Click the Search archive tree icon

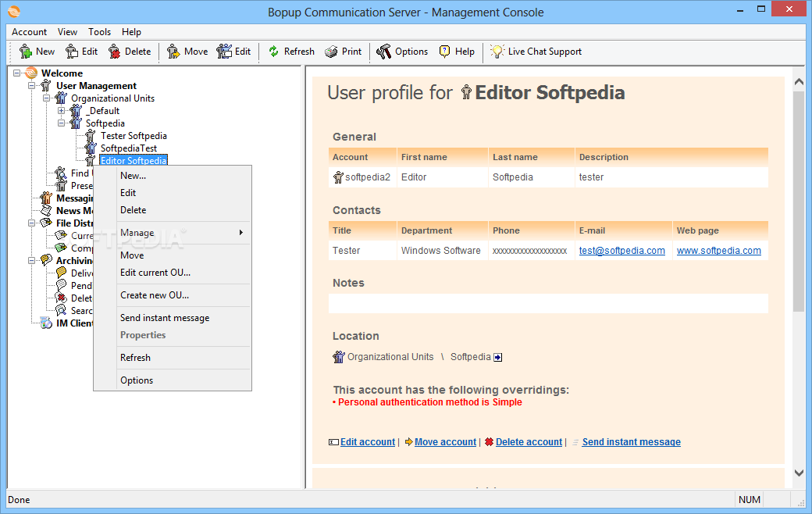pyautogui.click(x=61, y=310)
